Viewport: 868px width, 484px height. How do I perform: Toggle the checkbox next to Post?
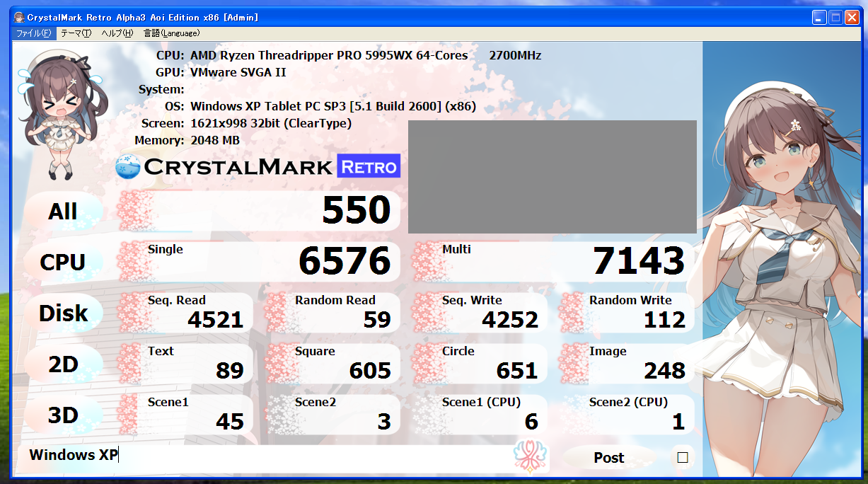click(683, 458)
